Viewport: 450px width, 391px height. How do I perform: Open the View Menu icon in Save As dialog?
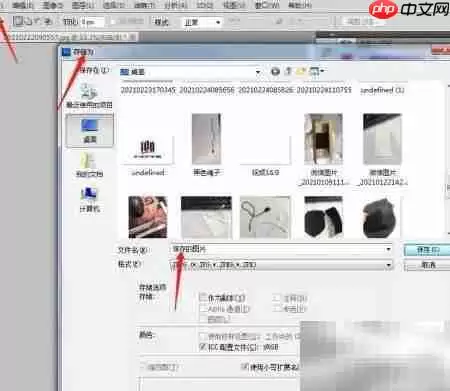click(x=317, y=71)
